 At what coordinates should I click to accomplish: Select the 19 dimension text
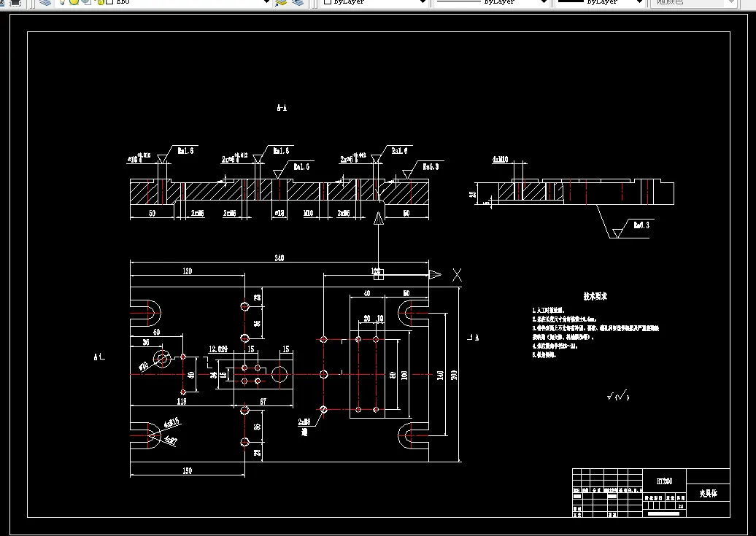point(380,319)
